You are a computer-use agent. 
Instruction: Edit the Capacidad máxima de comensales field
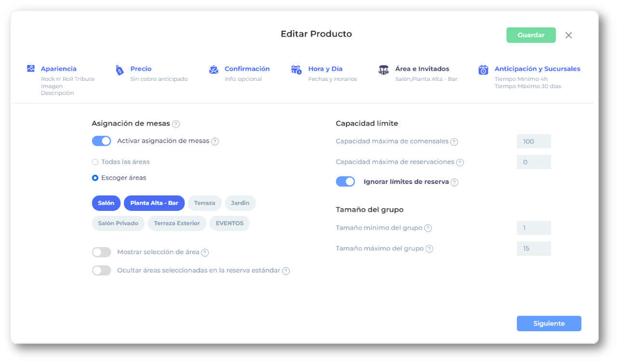534,142
